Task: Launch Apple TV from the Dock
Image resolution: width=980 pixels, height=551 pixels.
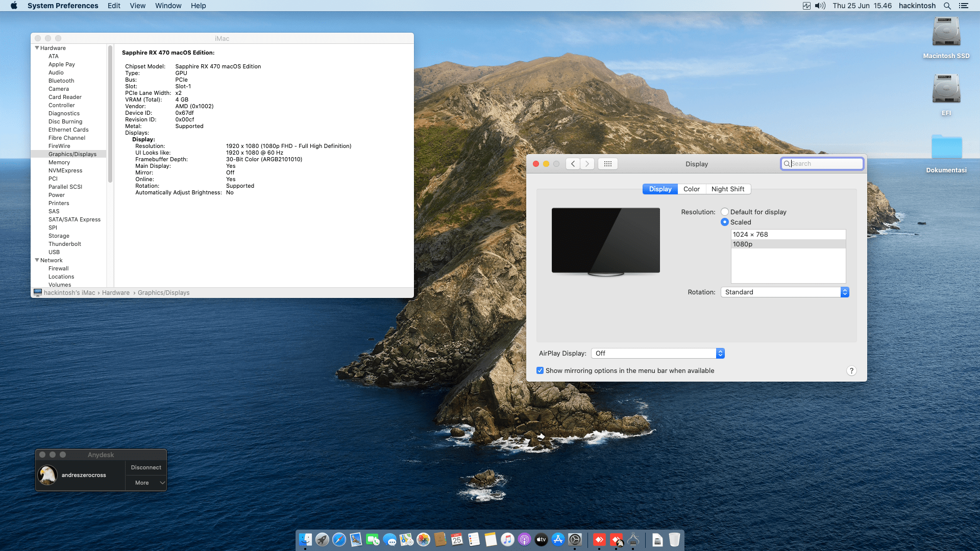Action: click(541, 539)
